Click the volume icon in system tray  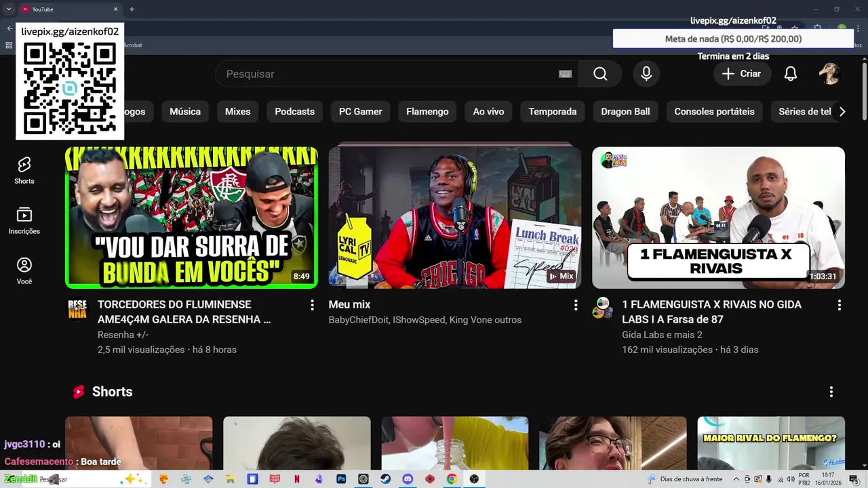(791, 479)
